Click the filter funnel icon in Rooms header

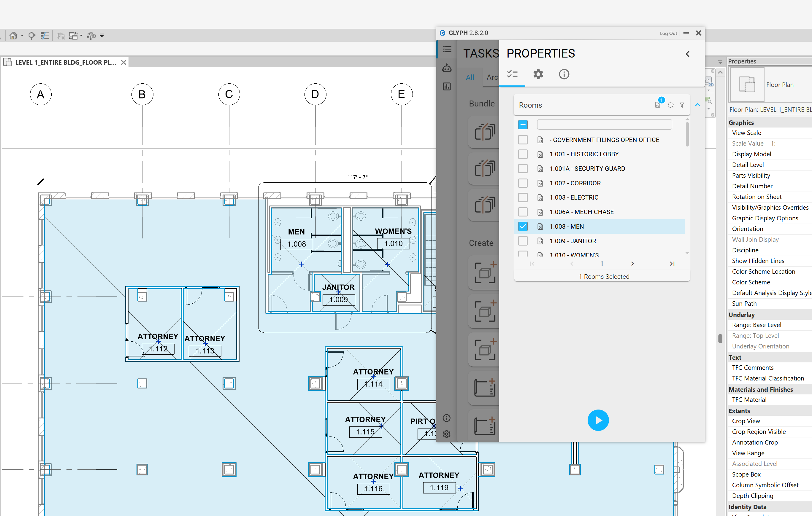point(681,105)
